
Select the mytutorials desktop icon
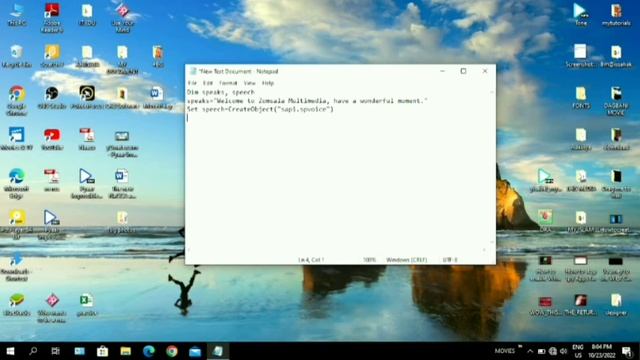click(x=616, y=15)
